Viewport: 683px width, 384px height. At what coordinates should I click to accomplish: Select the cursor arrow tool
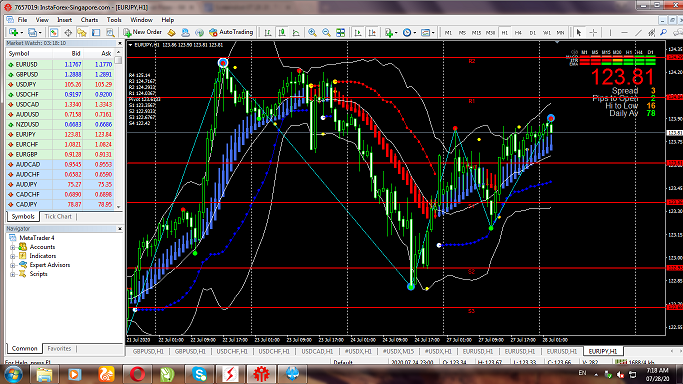(x=579, y=33)
